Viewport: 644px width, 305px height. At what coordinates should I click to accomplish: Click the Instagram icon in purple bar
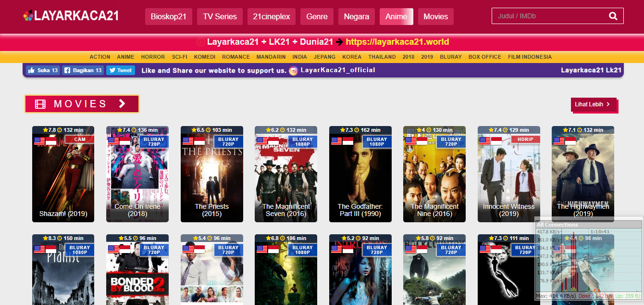pos(293,70)
